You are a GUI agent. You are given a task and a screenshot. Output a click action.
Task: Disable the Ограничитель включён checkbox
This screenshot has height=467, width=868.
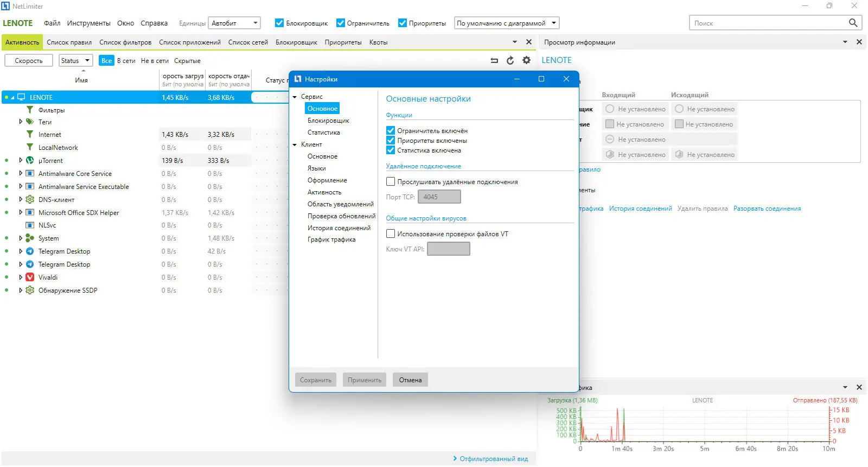[391, 130]
